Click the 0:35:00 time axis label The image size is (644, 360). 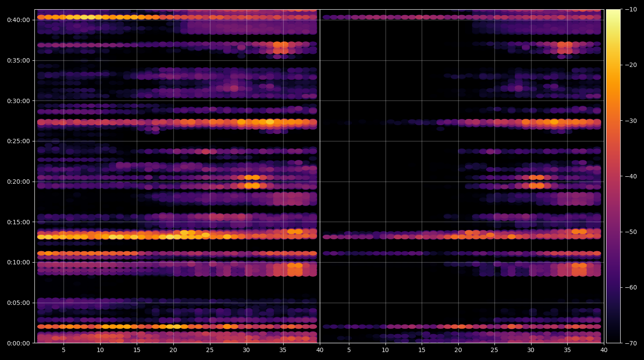19,60
